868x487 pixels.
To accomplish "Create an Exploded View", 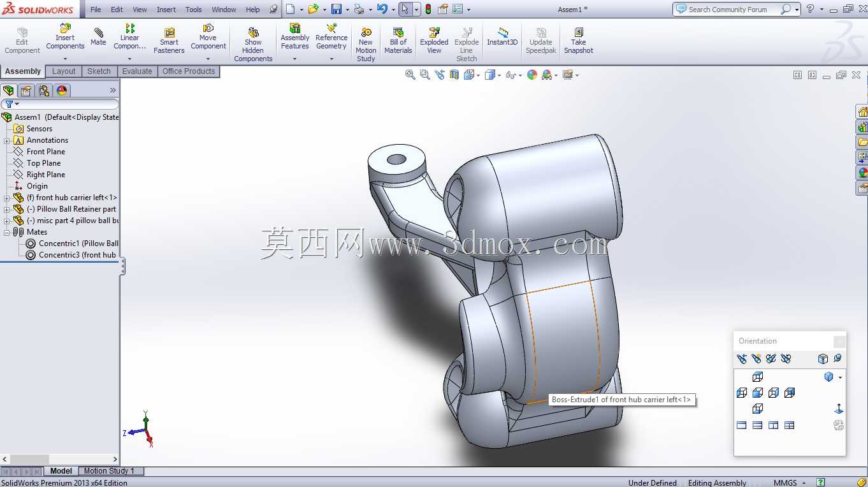I will point(434,41).
